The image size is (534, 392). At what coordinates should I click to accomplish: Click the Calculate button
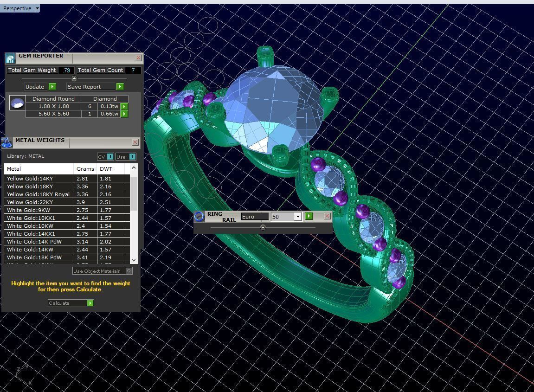click(67, 303)
